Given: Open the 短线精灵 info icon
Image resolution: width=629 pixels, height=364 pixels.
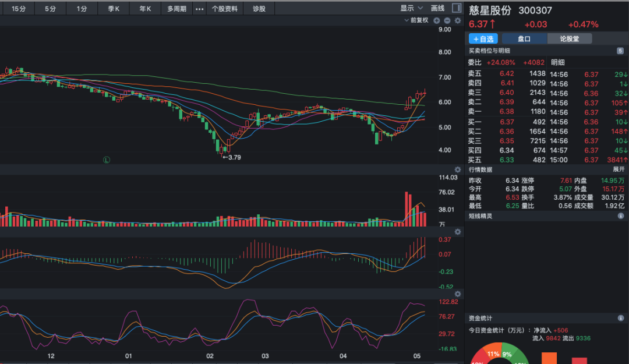Looking at the screenshot, I should [621, 216].
